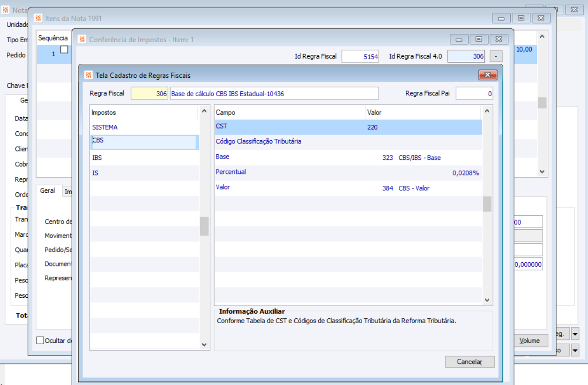Image resolution: width=588 pixels, height=385 pixels.
Task: Click the Tela Cadastro de Regras Fiscais title icon
Action: pyautogui.click(x=88, y=75)
